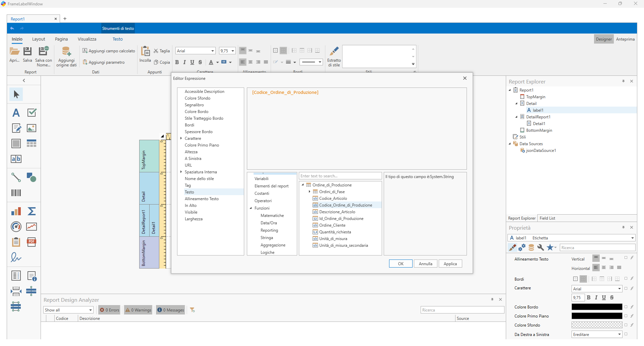This screenshot has width=644, height=346.
Task: Choose the Gauge control in toolbox
Action: (x=16, y=227)
